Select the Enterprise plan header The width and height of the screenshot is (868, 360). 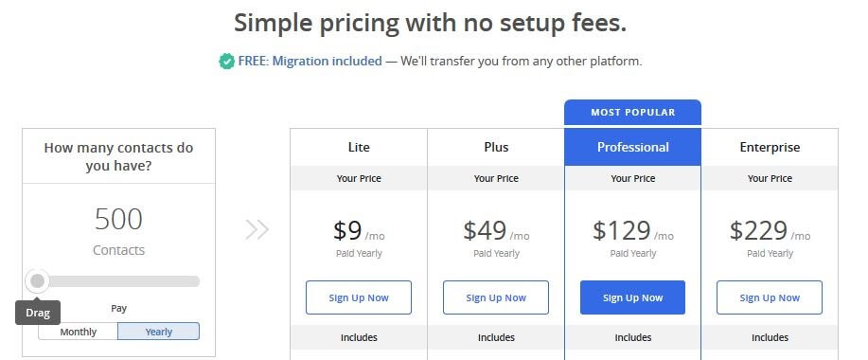770,148
